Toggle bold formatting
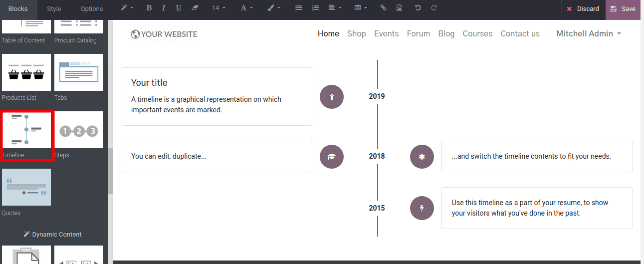 [x=149, y=8]
